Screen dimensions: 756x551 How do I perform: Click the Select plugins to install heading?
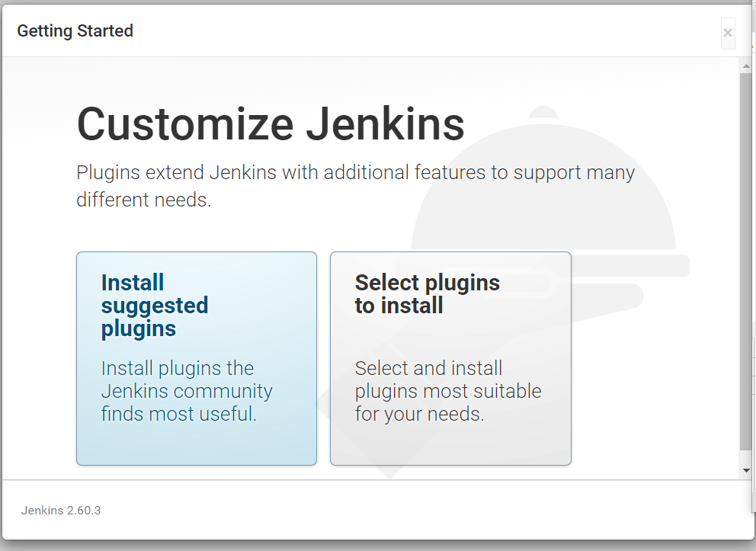(x=427, y=293)
